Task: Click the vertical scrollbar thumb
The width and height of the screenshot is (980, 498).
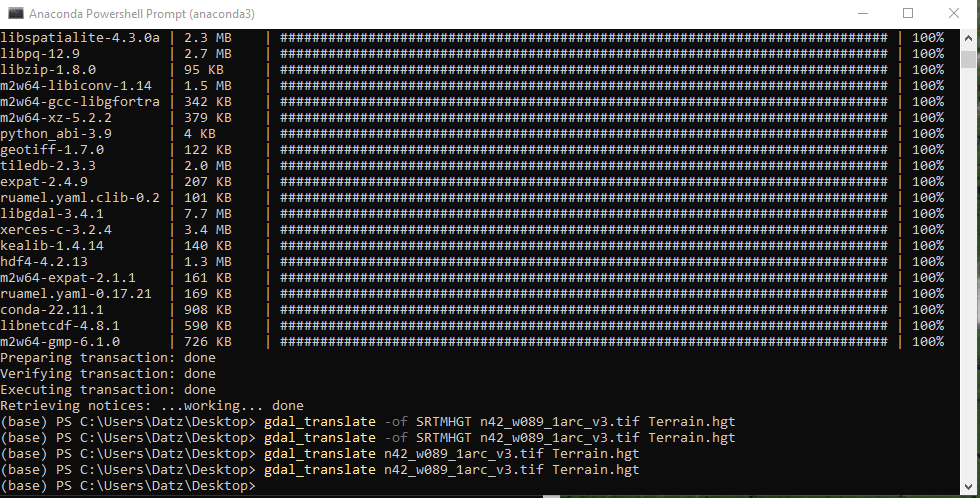Action: [x=969, y=59]
